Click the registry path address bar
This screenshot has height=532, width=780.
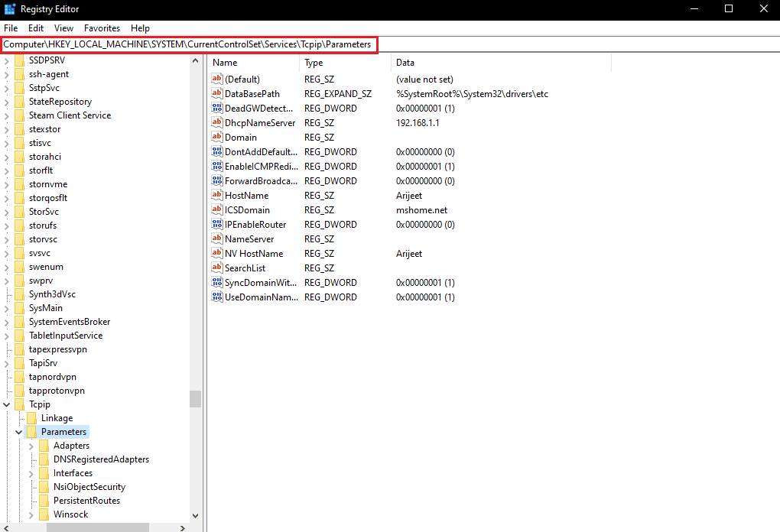pyautogui.click(x=190, y=44)
